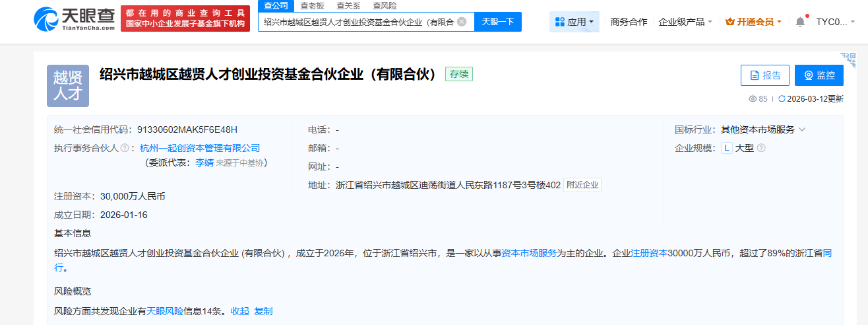Click the 天眼一下 search button
Screen dimensions: 868x325
pyautogui.click(x=498, y=22)
